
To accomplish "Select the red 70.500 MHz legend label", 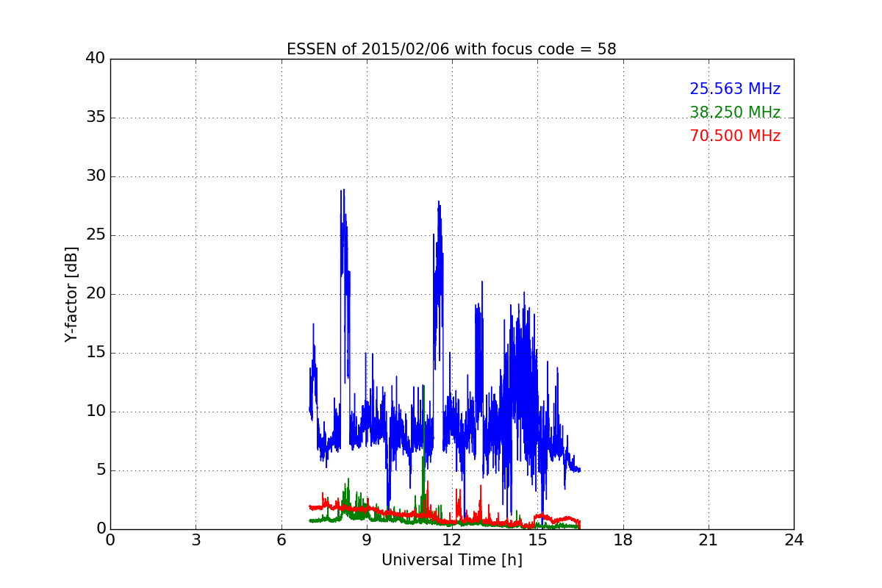I will (x=735, y=136).
